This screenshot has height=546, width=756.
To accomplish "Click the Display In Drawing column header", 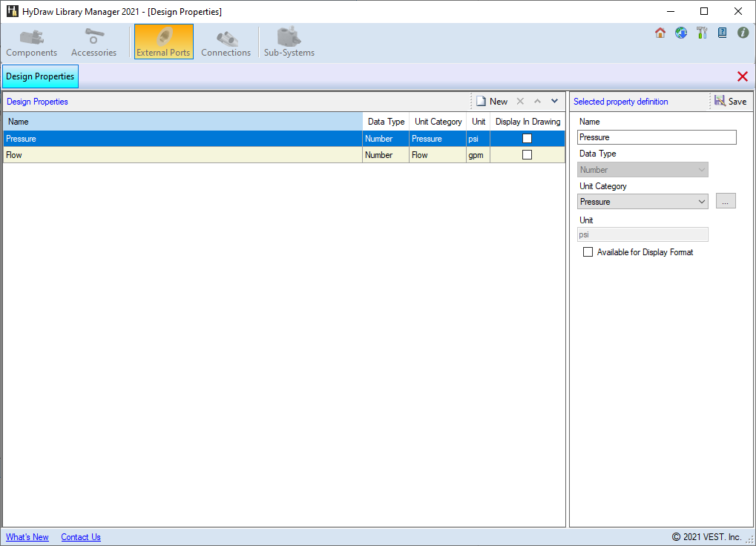I will [527, 122].
